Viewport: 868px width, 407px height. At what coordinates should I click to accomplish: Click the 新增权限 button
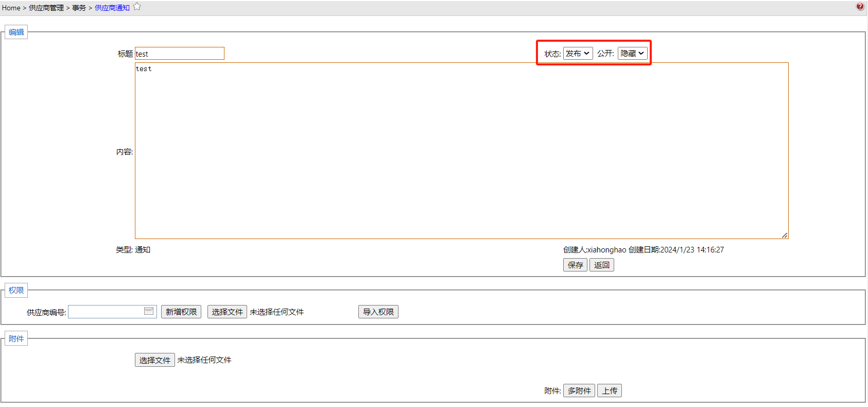click(x=181, y=312)
